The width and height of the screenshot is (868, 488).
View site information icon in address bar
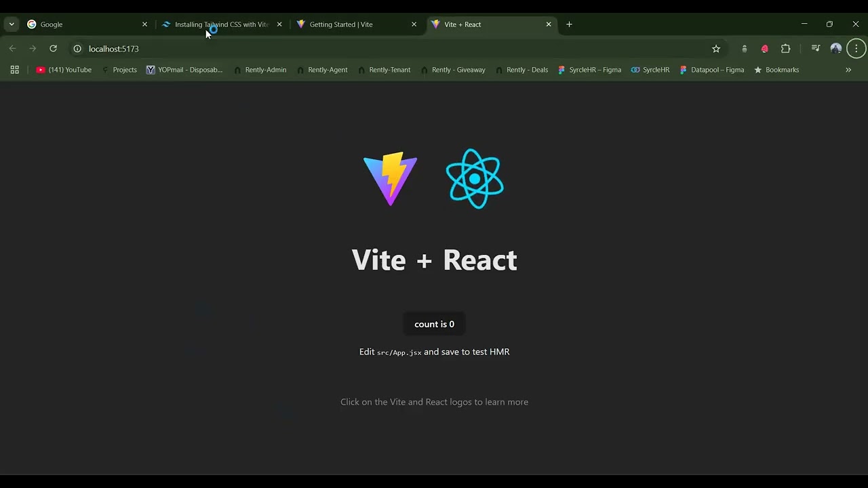pyautogui.click(x=77, y=49)
